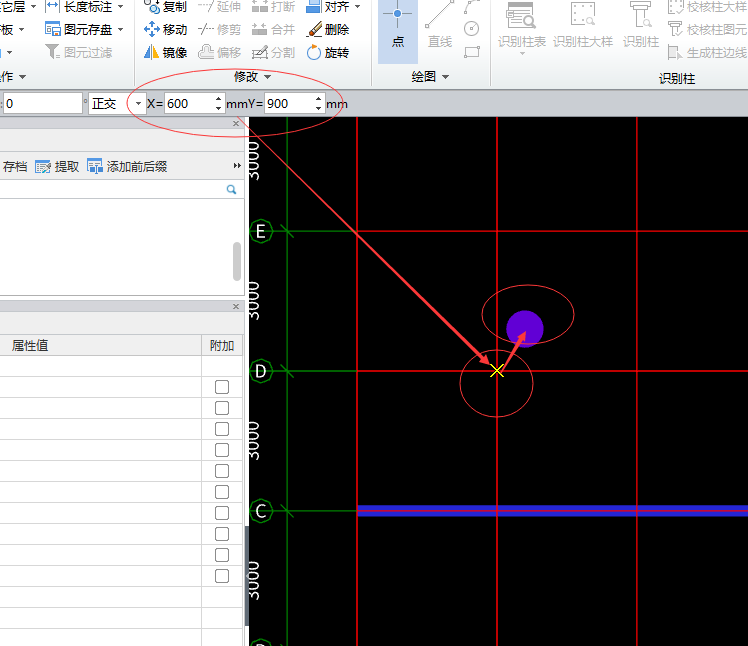The width and height of the screenshot is (748, 646).
Task: Select the 旋转 (Rotate) tool
Action: [x=328, y=52]
